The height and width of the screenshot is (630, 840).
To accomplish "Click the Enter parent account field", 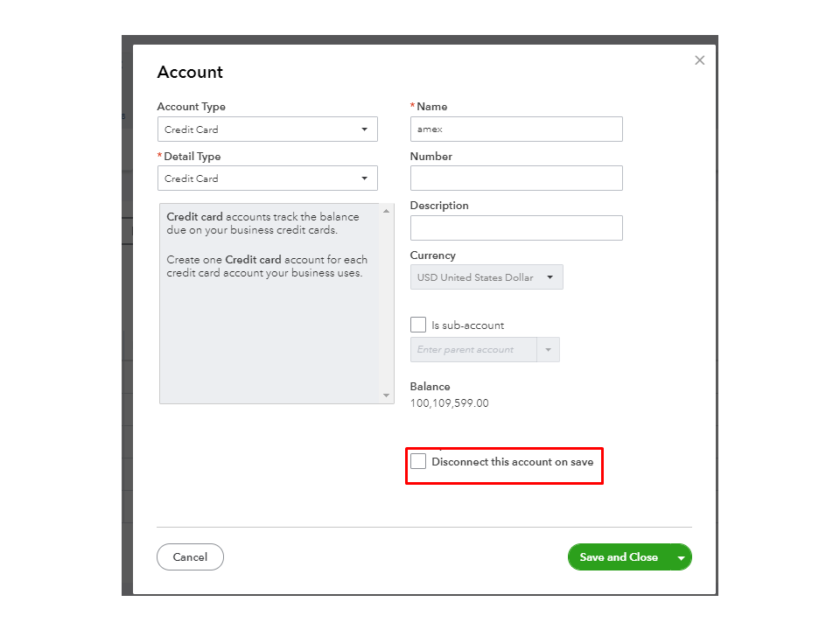I will [x=473, y=350].
